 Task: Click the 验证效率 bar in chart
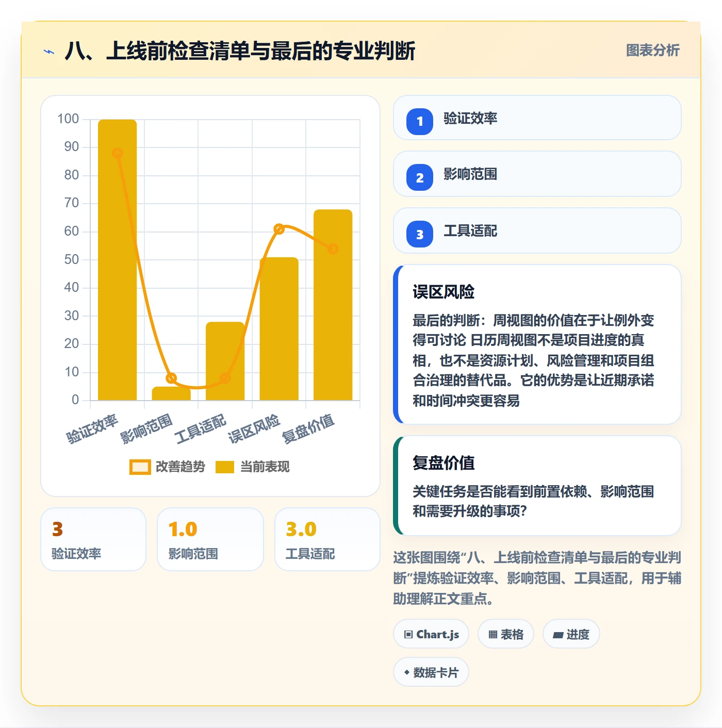pyautogui.click(x=118, y=260)
